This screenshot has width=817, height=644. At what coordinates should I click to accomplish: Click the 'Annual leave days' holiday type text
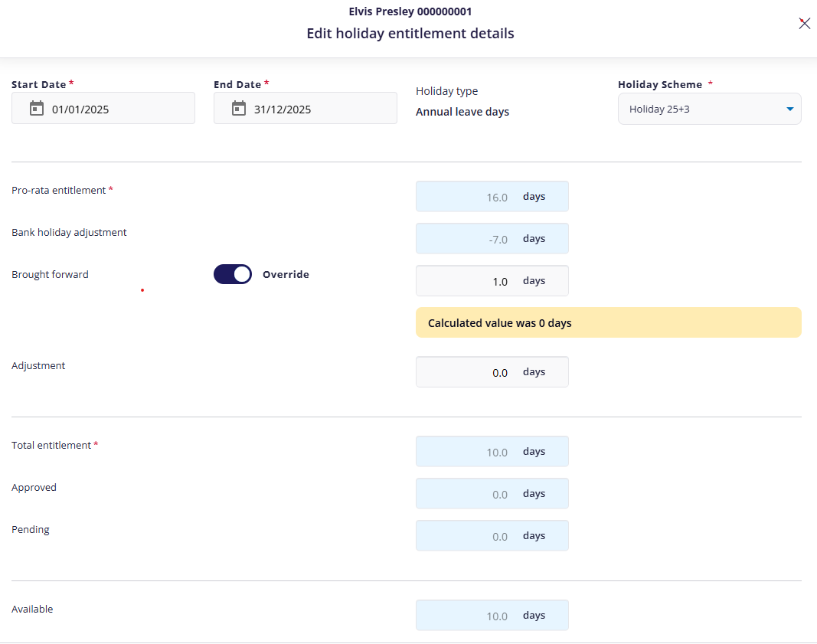[x=462, y=112]
